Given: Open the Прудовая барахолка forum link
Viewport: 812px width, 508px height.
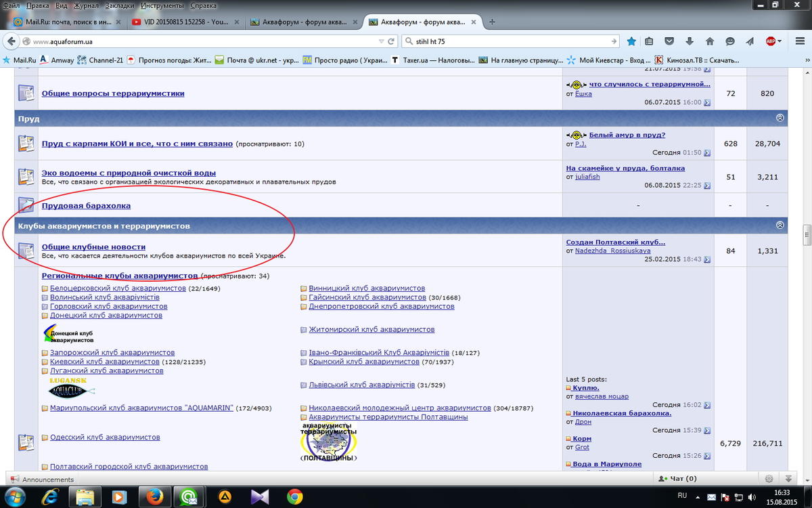Looking at the screenshot, I should pos(86,205).
